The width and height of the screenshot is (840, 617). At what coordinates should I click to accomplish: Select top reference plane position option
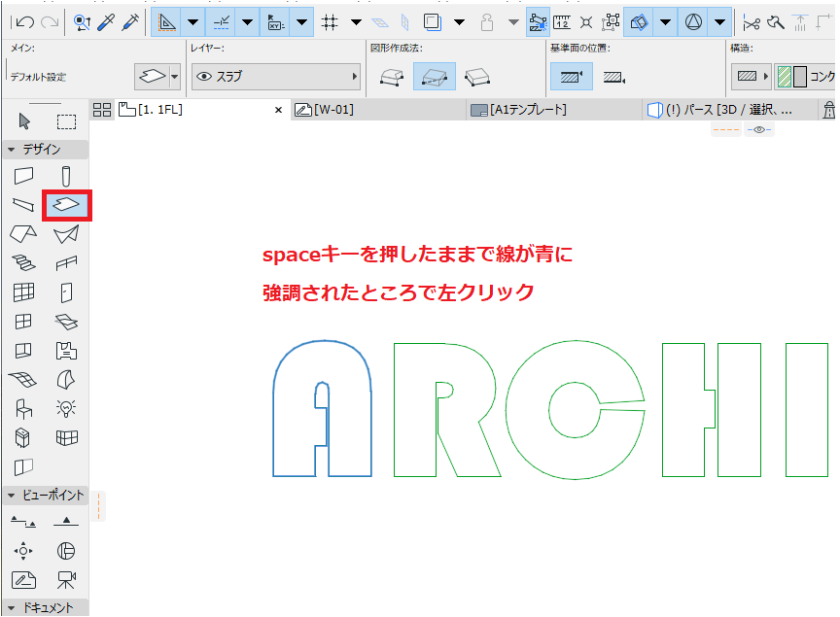click(572, 76)
